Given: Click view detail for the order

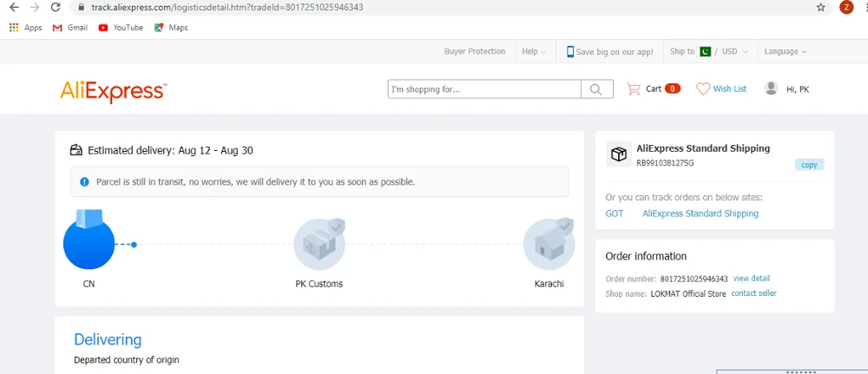Looking at the screenshot, I should coord(751,279).
